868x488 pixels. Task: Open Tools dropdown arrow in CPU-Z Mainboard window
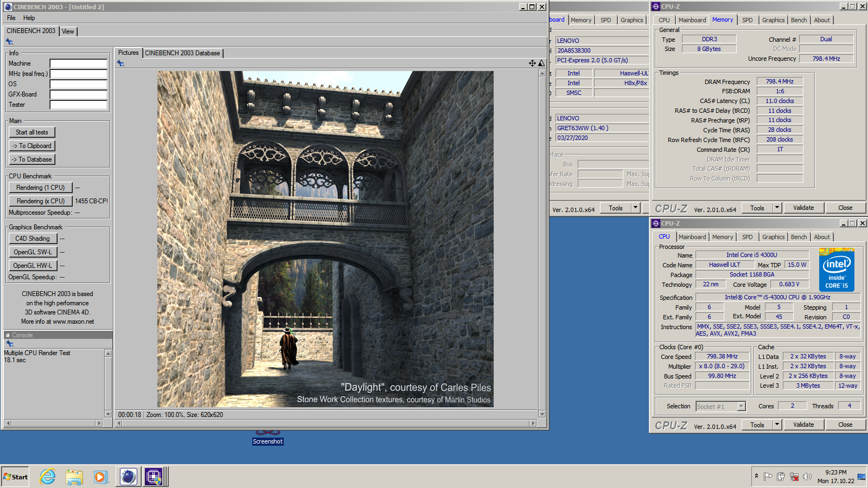635,208
